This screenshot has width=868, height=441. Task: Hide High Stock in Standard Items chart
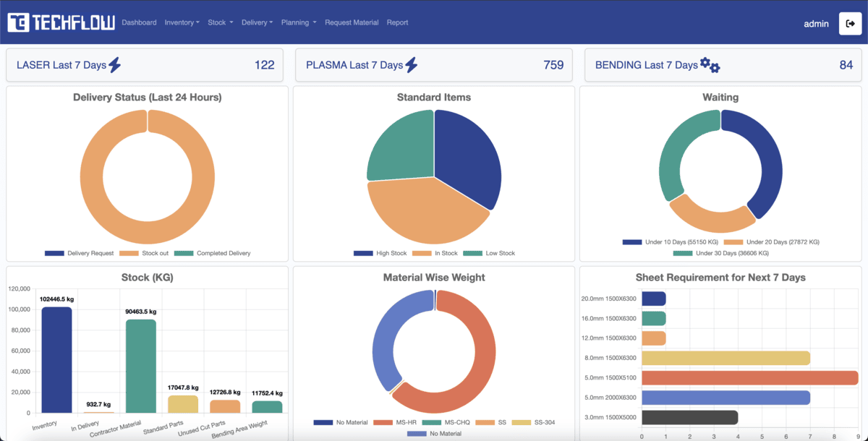[390, 253]
